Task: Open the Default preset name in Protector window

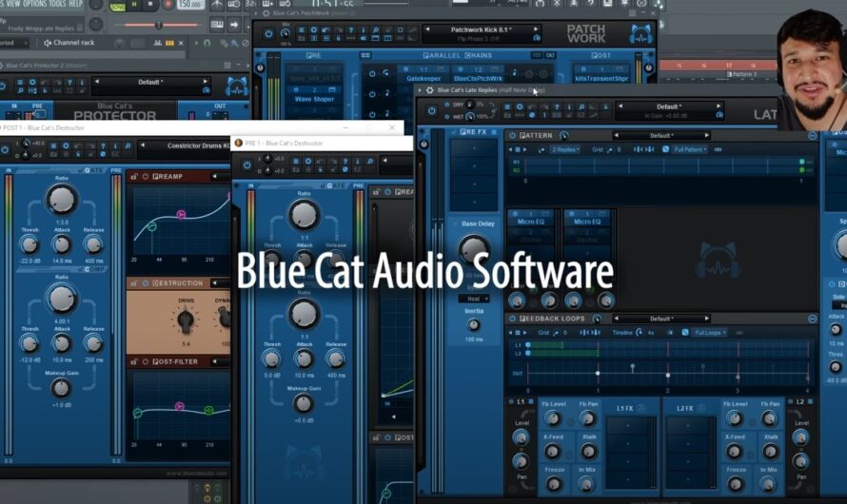Action: tap(150, 82)
